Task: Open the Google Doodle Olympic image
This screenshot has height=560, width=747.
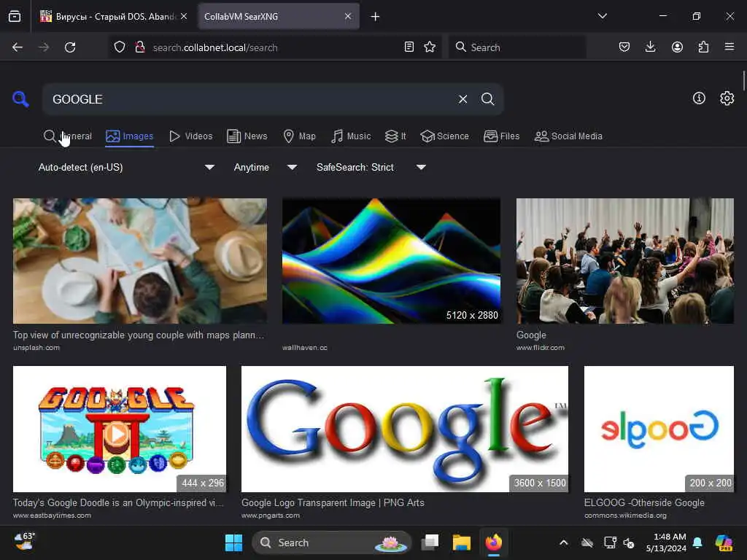Action: tap(120, 429)
